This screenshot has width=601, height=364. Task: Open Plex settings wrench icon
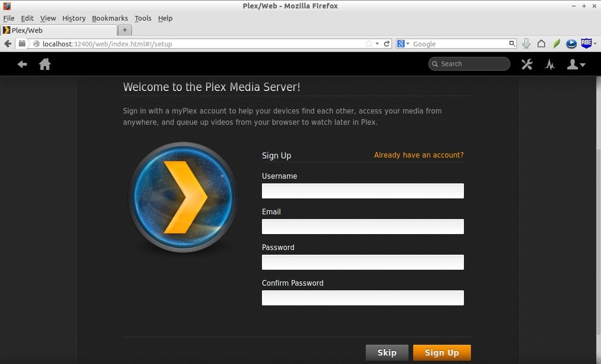(527, 64)
